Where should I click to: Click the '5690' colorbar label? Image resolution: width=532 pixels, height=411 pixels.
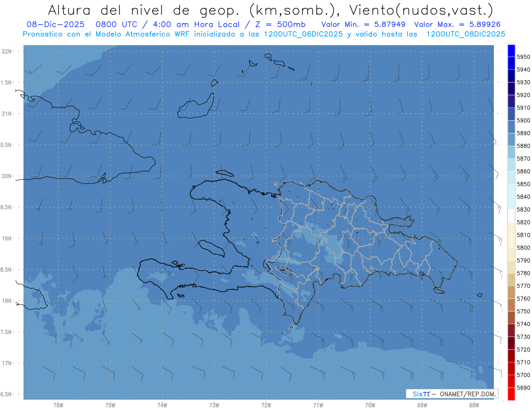(524, 388)
